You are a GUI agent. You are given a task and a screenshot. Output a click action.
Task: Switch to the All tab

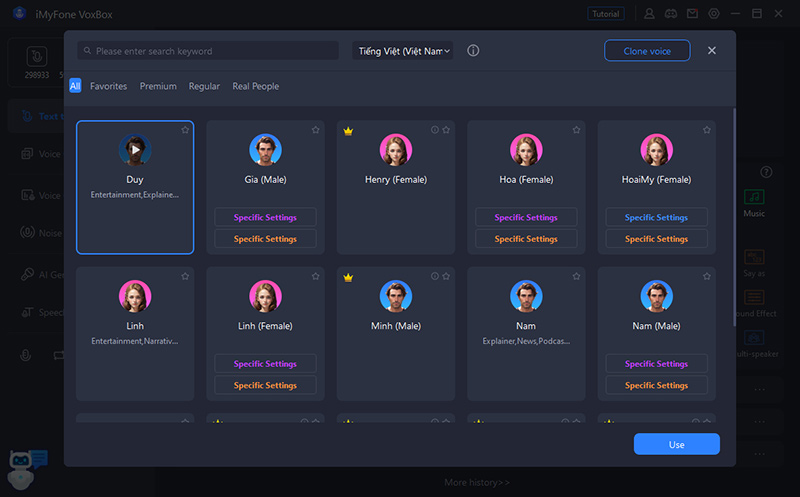pos(75,86)
